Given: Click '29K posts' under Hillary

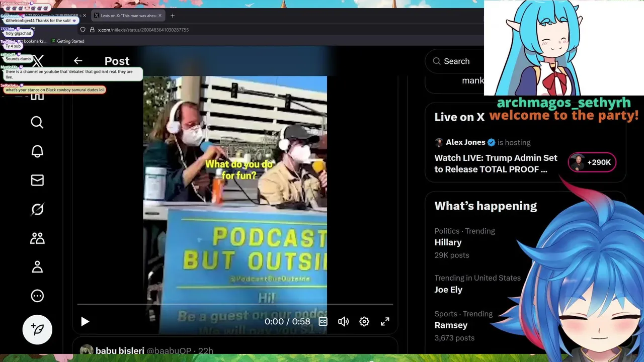Looking at the screenshot, I should (452, 255).
